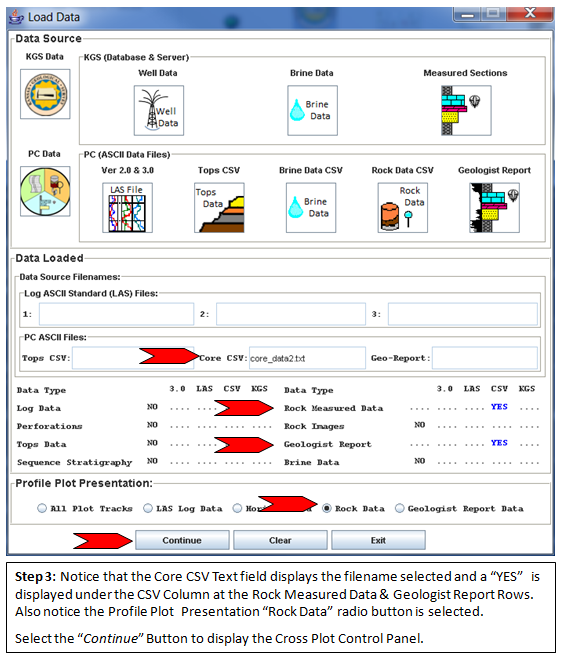Click YES in Geologist Report row
This screenshot has height=656, width=564.
[499, 443]
